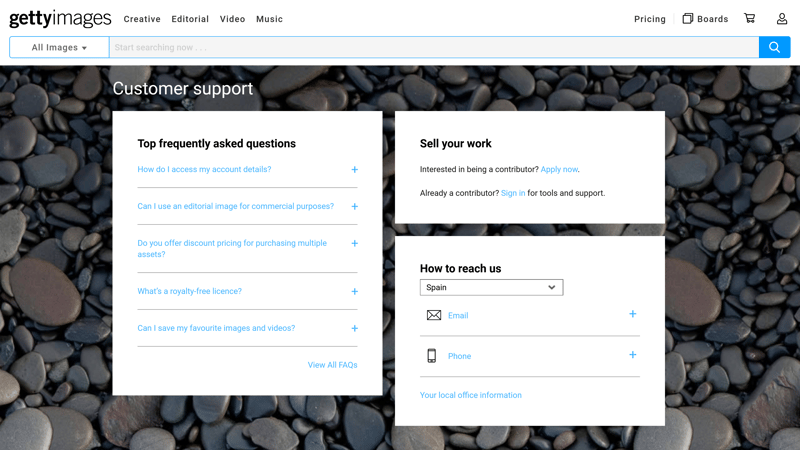This screenshot has height=450, width=800.
Task: Open the All Images filter dropdown
Action: coord(59,47)
